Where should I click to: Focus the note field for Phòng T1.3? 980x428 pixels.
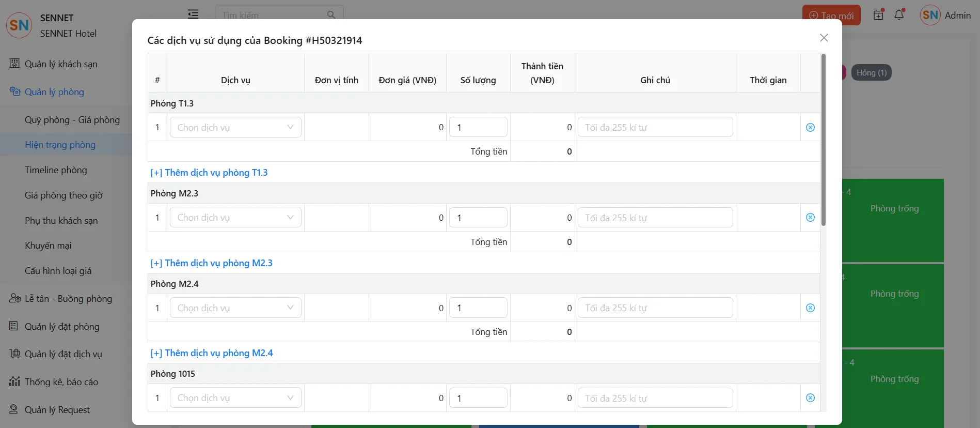tap(655, 127)
